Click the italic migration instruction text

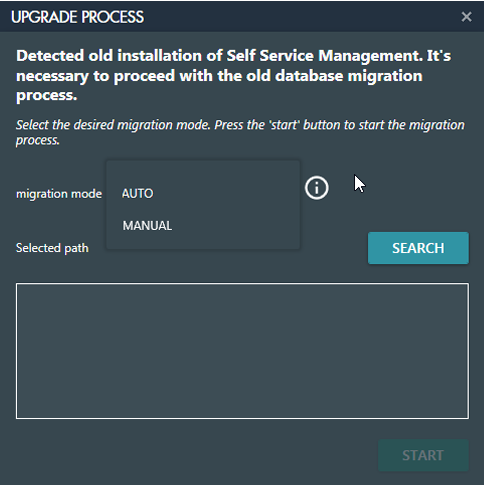[240, 132]
